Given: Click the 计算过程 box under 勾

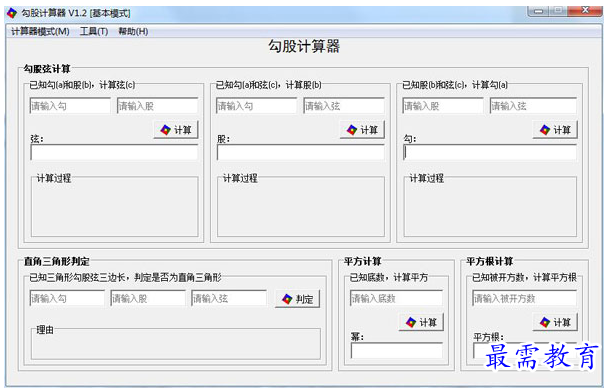Looking at the screenshot, I should 490,207.
